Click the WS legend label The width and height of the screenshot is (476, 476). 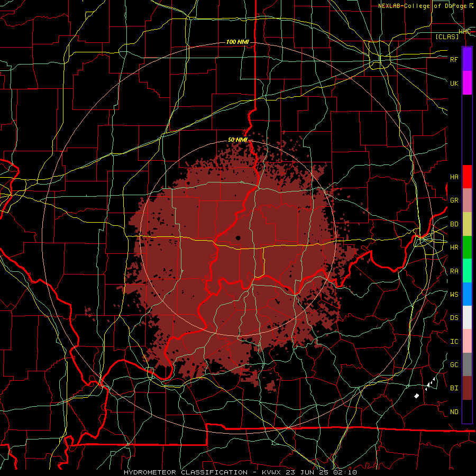point(454,295)
